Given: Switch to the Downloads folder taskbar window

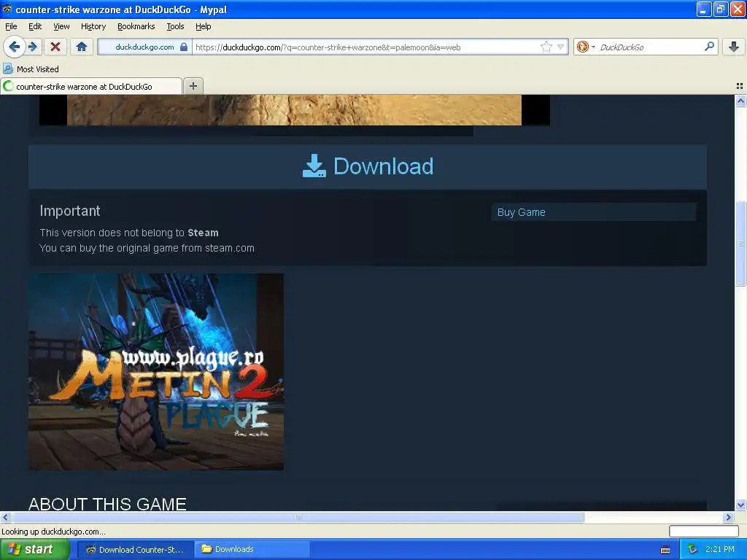Looking at the screenshot, I should click(x=252, y=550).
